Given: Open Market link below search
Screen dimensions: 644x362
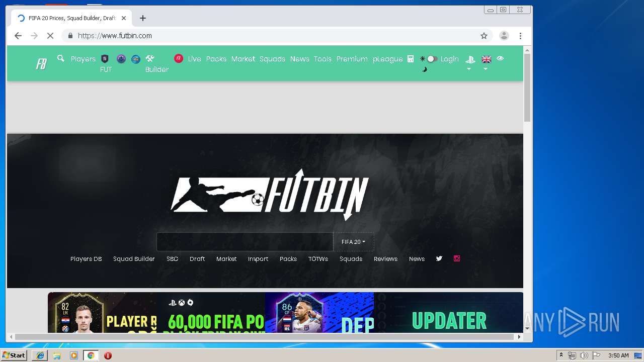Looking at the screenshot, I should pos(226,259).
